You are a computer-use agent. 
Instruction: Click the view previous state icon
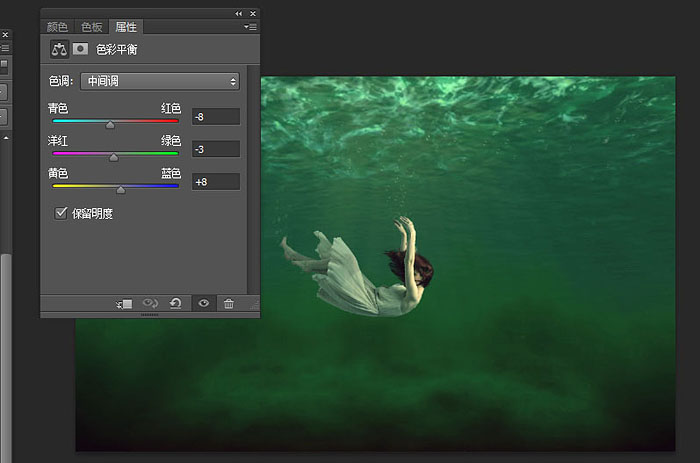coord(150,304)
